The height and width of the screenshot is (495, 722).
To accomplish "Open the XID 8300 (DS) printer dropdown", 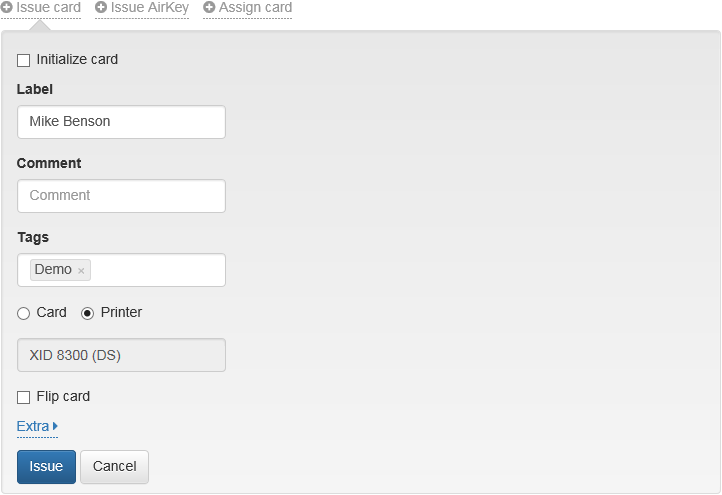I will point(122,355).
